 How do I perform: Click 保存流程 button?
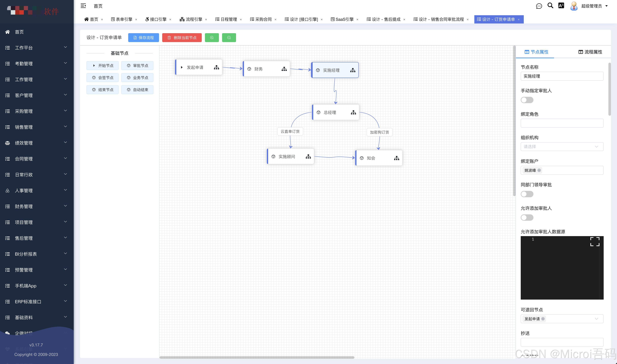[143, 38]
